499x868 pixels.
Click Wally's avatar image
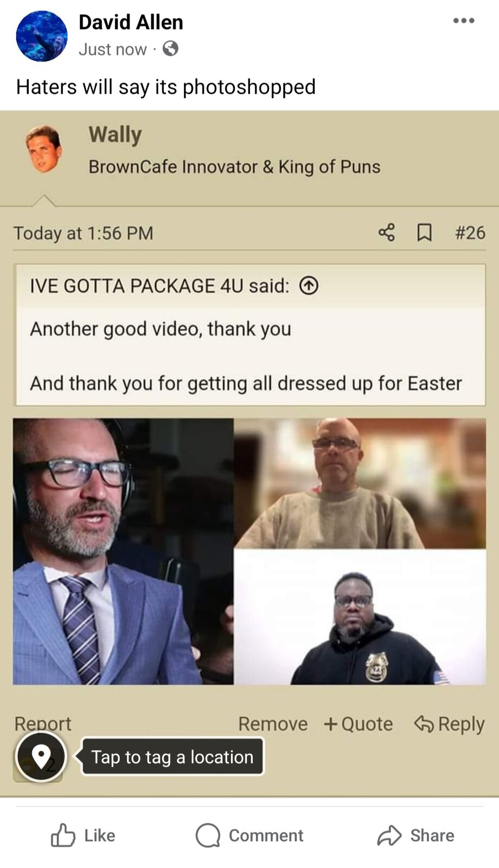(43, 149)
